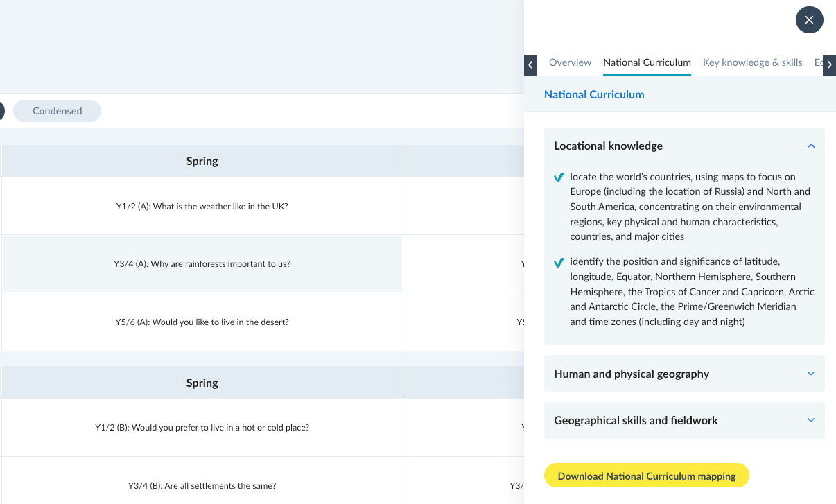
Task: Click the National Curriculum panel heading
Action: coord(594,94)
